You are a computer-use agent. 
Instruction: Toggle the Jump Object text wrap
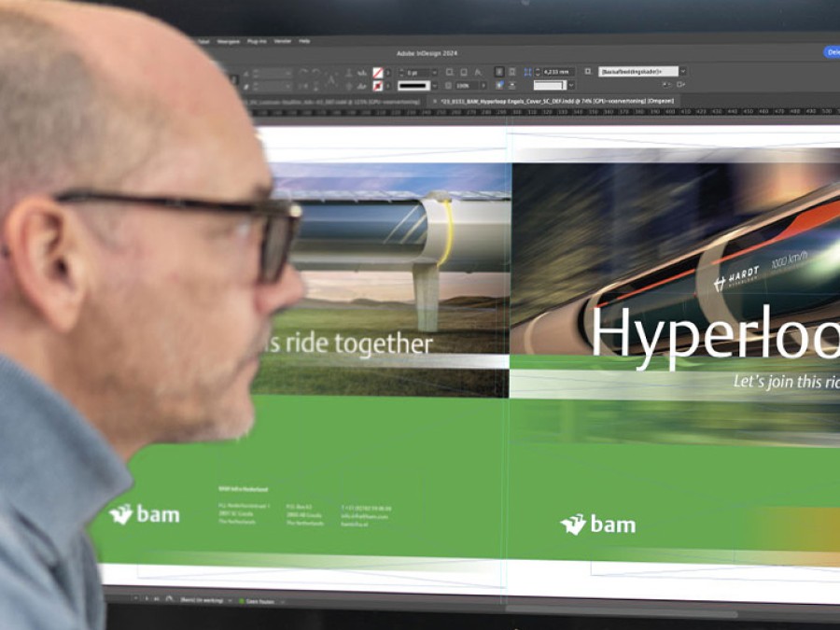[512, 85]
